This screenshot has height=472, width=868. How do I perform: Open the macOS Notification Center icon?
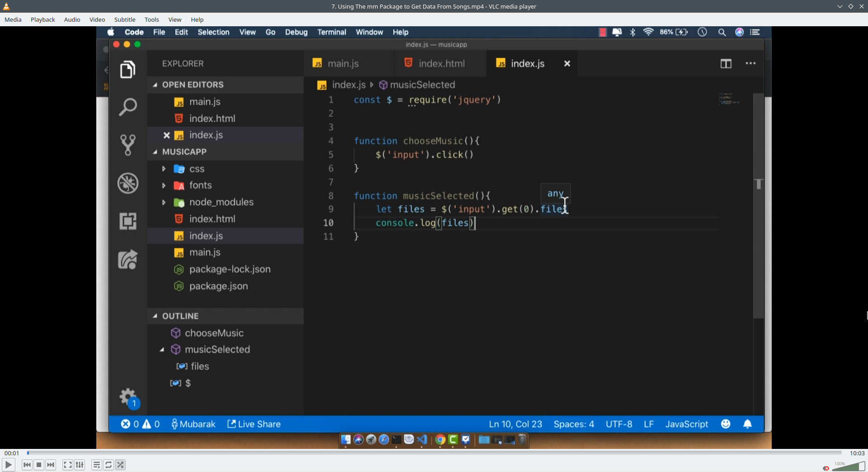pyautogui.click(x=755, y=32)
